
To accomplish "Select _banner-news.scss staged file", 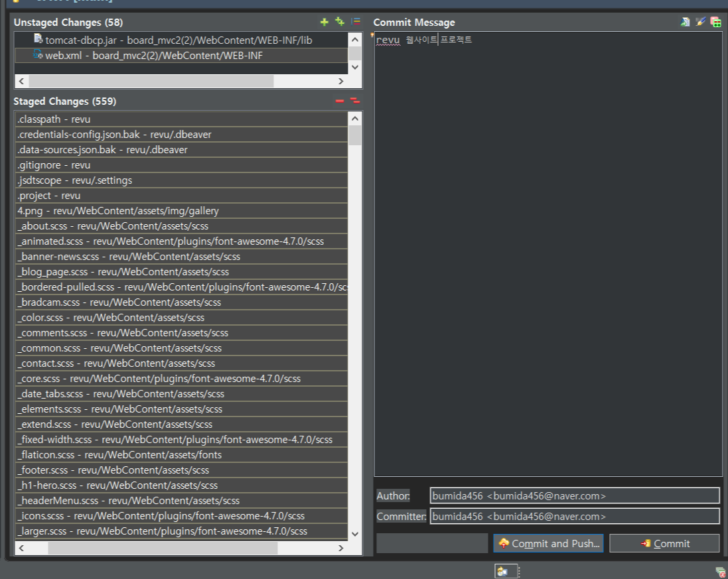I will [x=182, y=257].
